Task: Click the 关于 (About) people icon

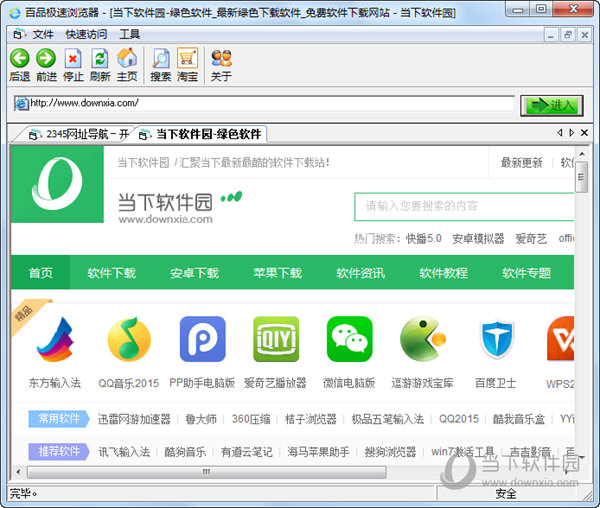Action: (x=221, y=59)
